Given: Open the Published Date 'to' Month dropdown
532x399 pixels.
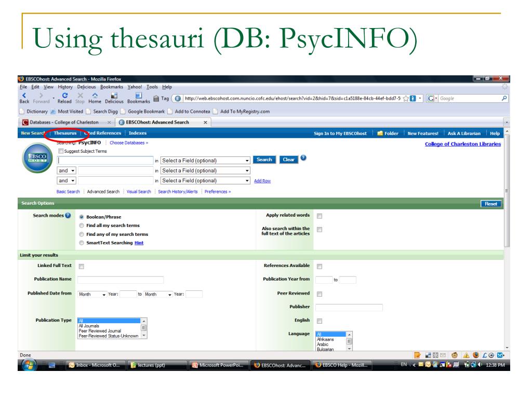Looking at the screenshot, I should (x=158, y=294).
